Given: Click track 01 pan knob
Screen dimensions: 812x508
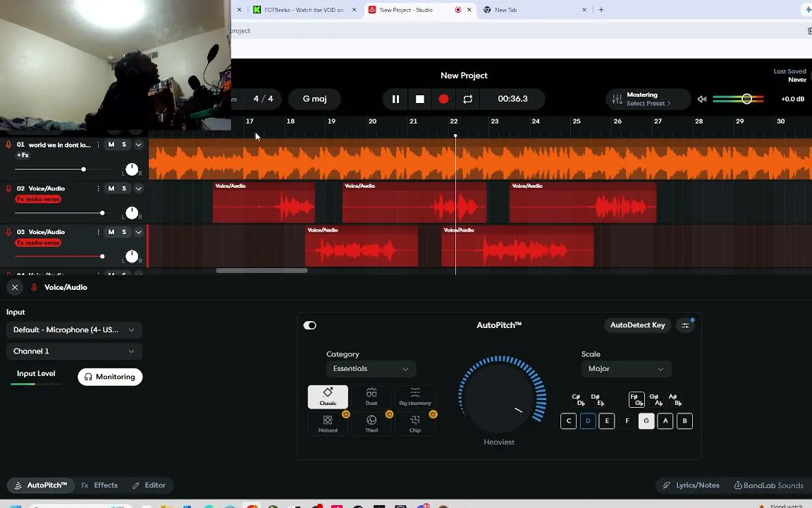Looking at the screenshot, I should 132,169.
